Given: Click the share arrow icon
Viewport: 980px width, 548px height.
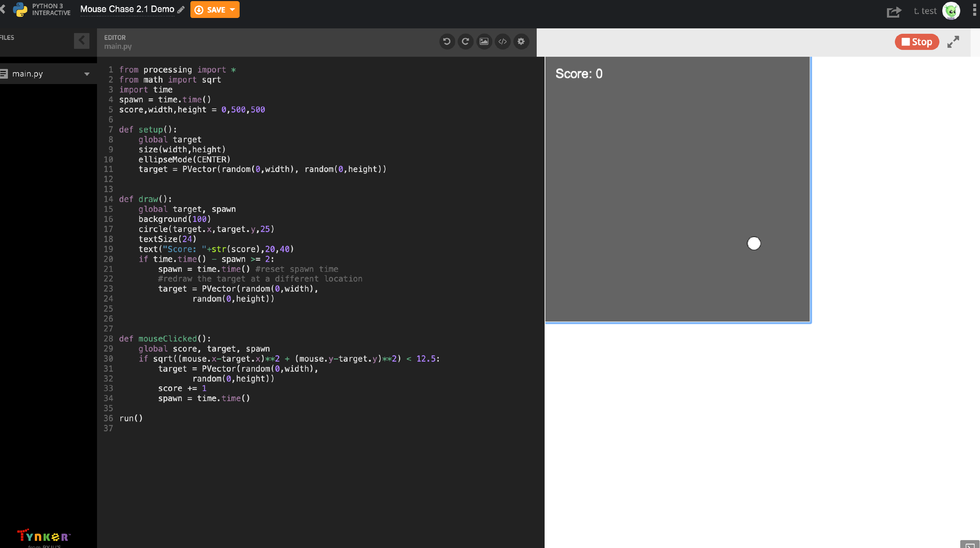Looking at the screenshot, I should pos(894,11).
